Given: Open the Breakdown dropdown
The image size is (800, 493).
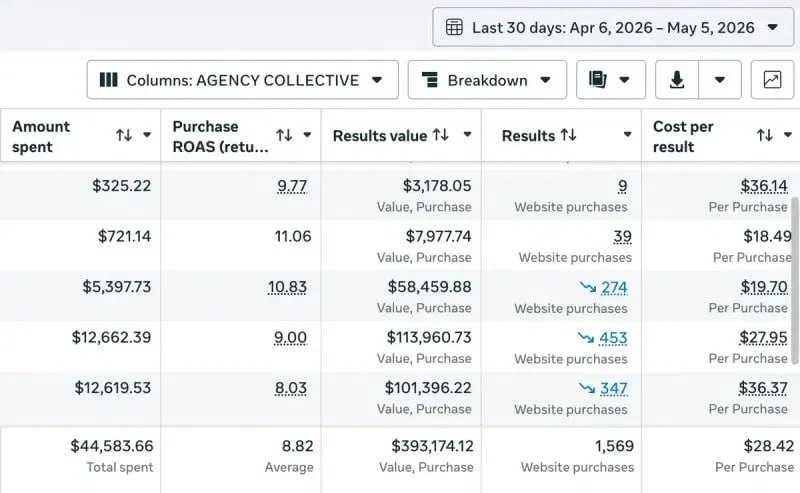Looking at the screenshot, I should pyautogui.click(x=487, y=80).
